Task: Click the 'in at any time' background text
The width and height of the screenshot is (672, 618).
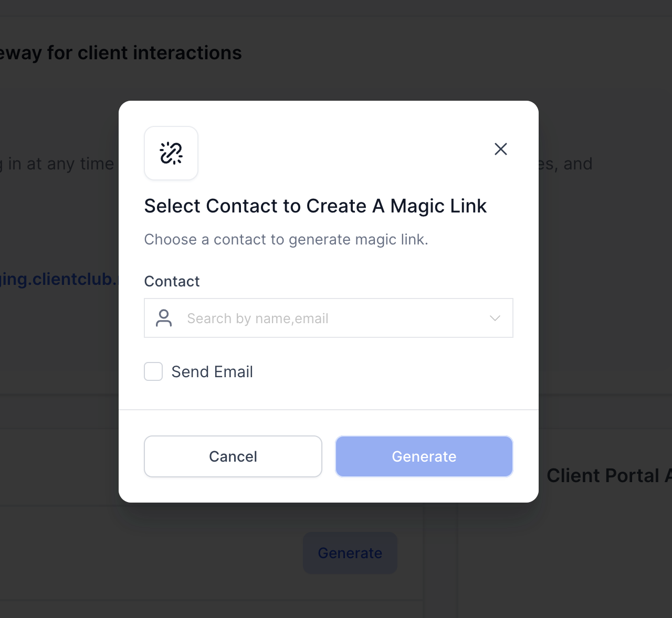Action: [61, 164]
